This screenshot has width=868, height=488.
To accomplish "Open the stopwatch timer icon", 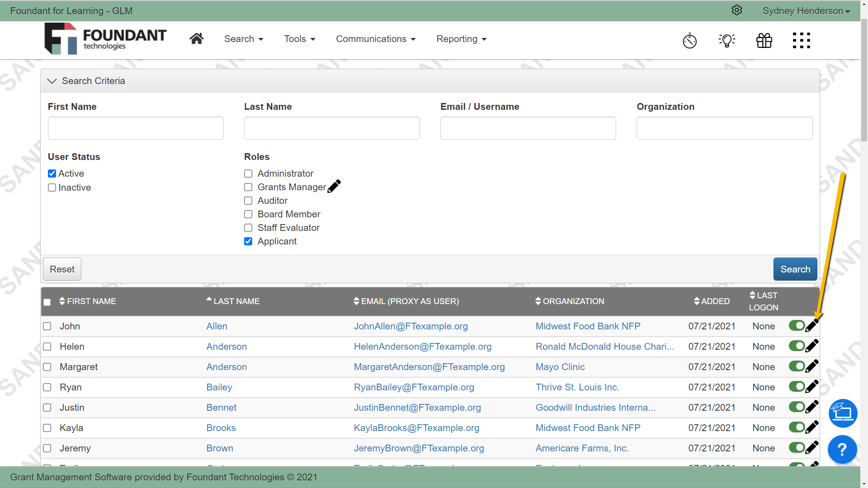I will (x=689, y=40).
